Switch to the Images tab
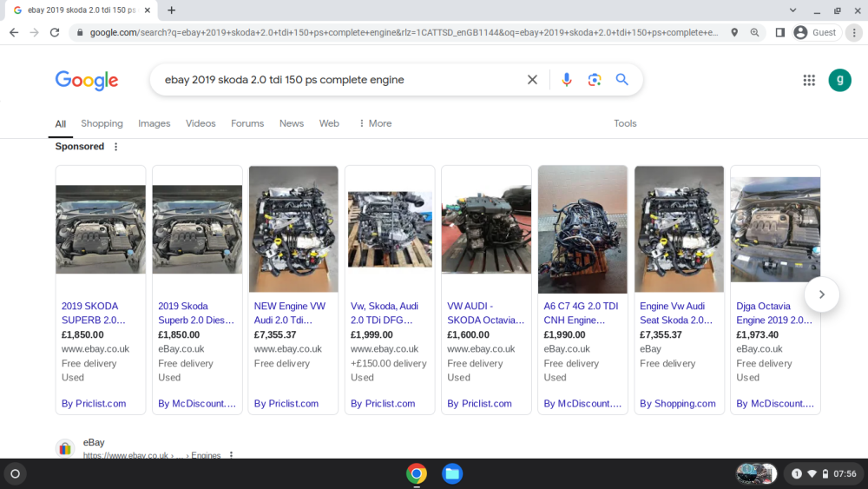Screen dimensions: 868x489 [154, 123]
